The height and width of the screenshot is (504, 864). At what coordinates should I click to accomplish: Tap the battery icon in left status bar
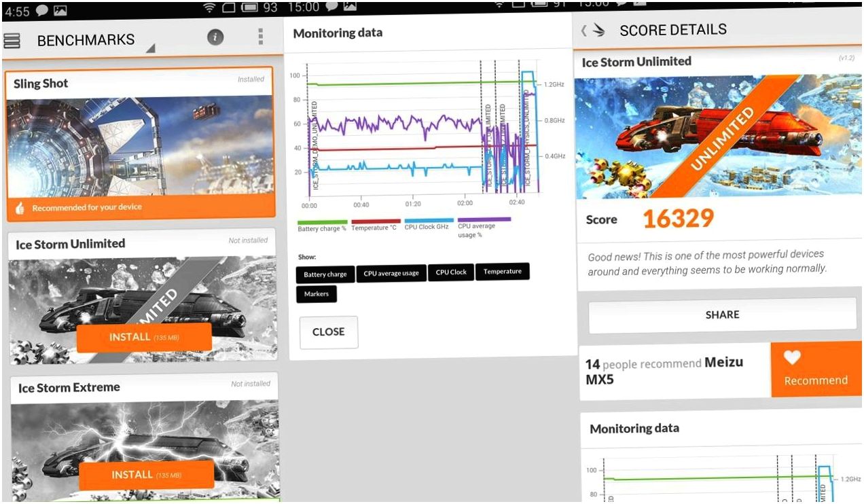(x=251, y=8)
